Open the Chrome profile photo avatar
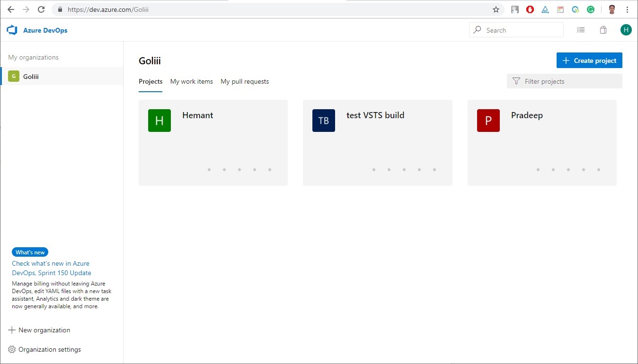This screenshot has height=364, width=638. point(612,9)
